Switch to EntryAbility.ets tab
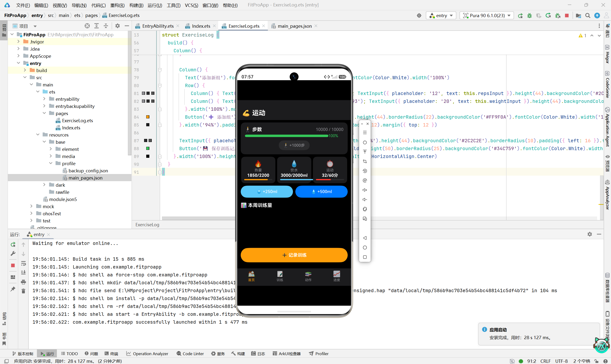The height and width of the screenshot is (364, 611). point(158,26)
